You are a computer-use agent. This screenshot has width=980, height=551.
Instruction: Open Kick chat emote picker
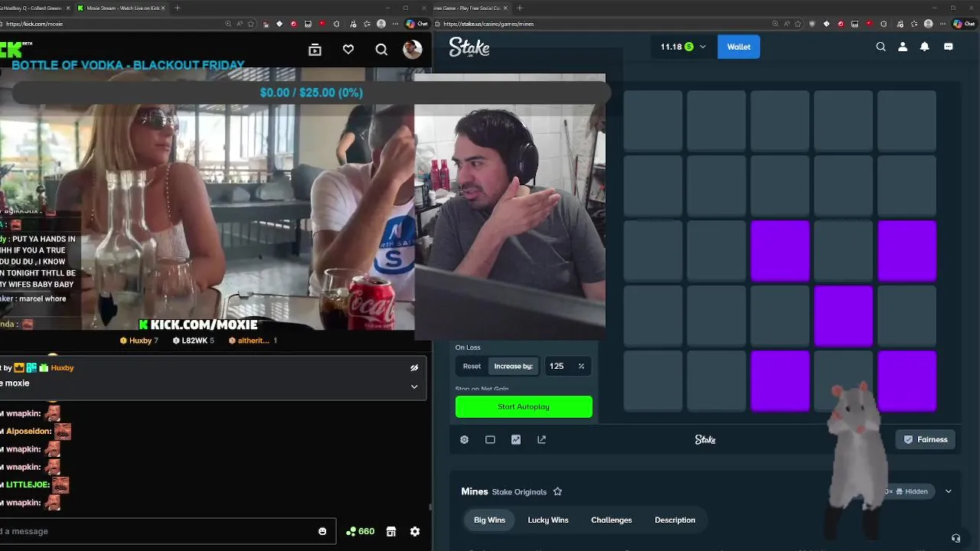pyautogui.click(x=322, y=531)
